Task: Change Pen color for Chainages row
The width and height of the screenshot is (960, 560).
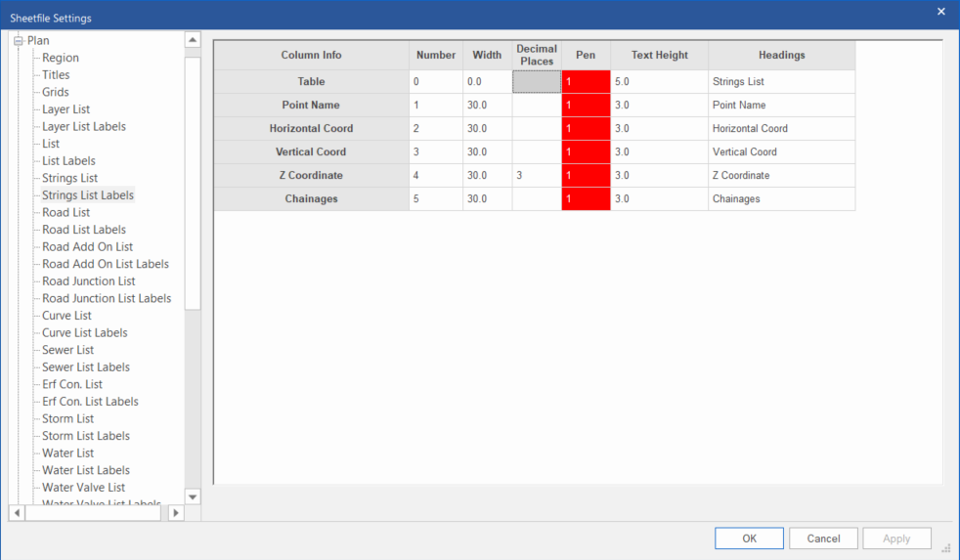Action: (586, 199)
